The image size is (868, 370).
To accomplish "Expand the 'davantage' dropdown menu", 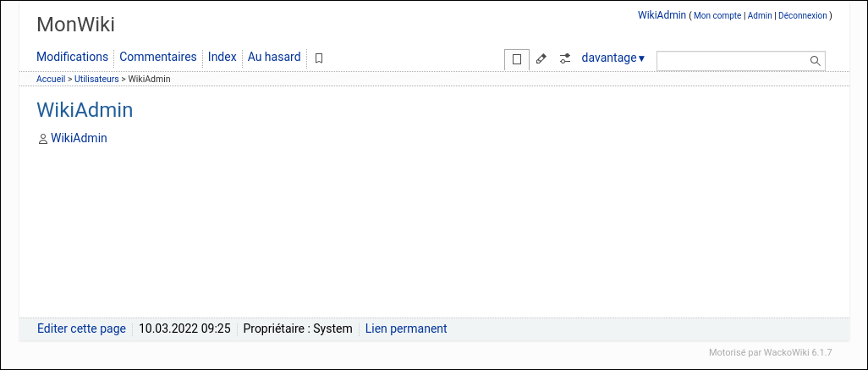I will (x=613, y=58).
